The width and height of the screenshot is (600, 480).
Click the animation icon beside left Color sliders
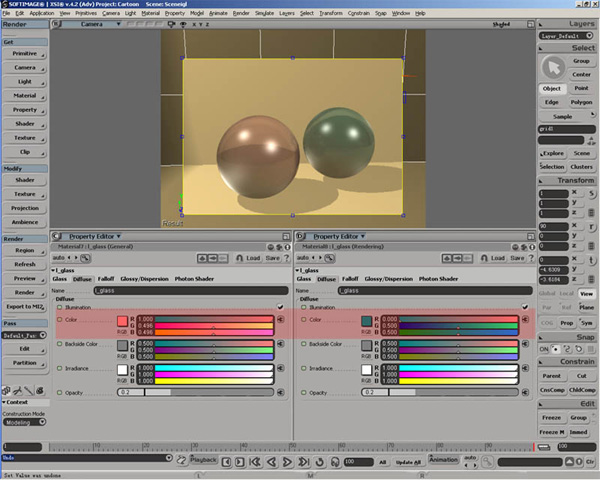280,319
